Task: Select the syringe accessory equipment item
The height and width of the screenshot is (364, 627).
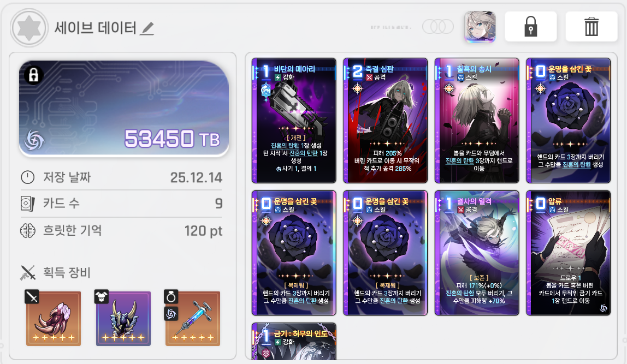Action: (x=193, y=318)
